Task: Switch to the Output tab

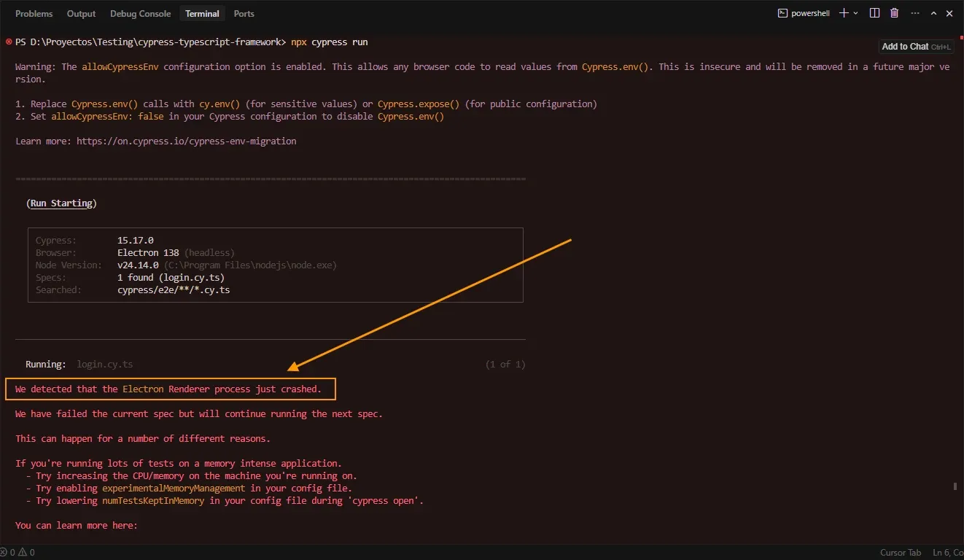Action: pyautogui.click(x=81, y=14)
